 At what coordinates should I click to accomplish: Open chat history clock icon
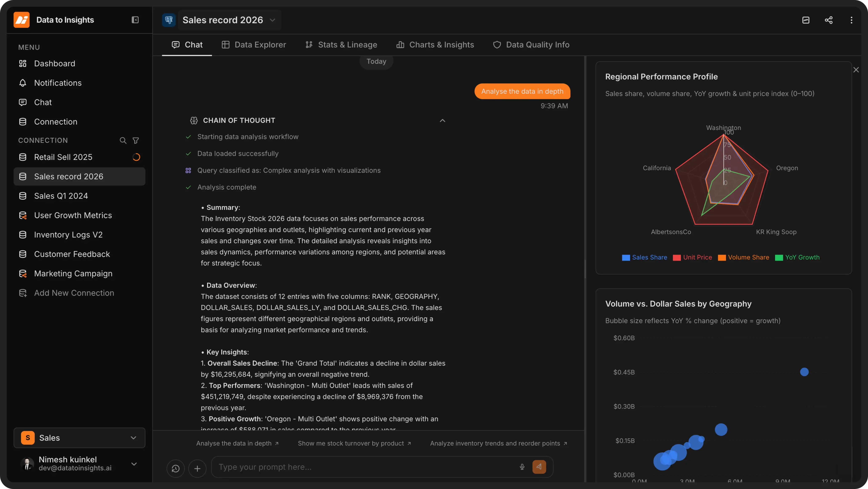176,468
